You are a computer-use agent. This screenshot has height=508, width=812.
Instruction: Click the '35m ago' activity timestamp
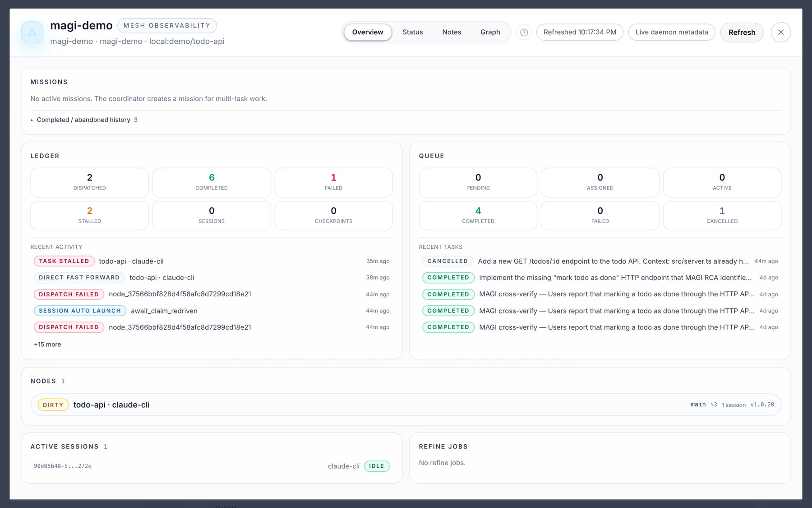point(378,261)
